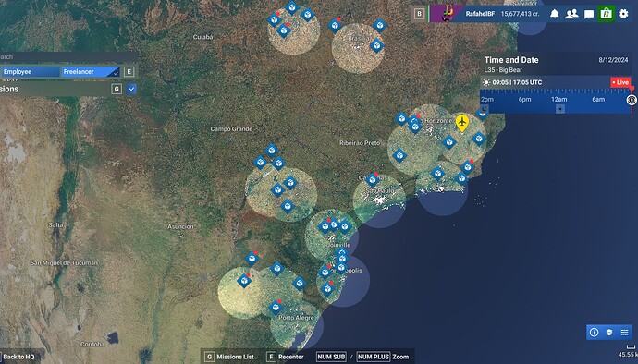The height and width of the screenshot is (364, 638).
Task: Click the yellow airplane map marker
Action: (x=461, y=123)
